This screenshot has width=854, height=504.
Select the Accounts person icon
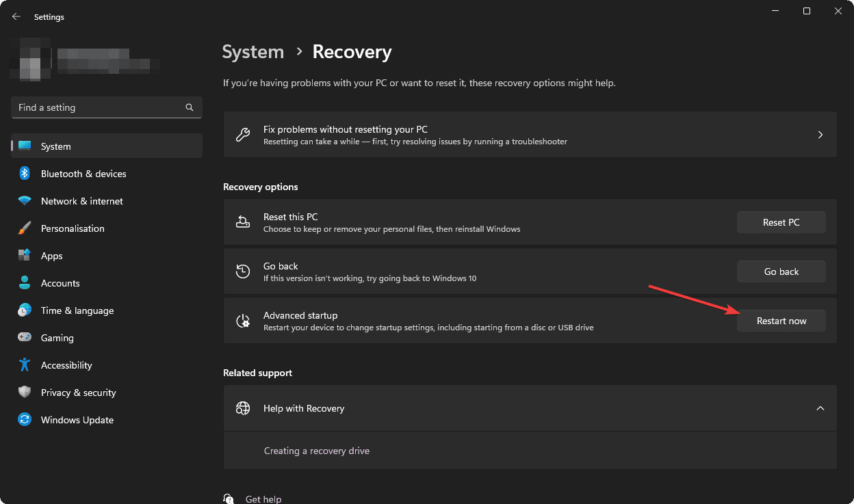[x=25, y=283]
